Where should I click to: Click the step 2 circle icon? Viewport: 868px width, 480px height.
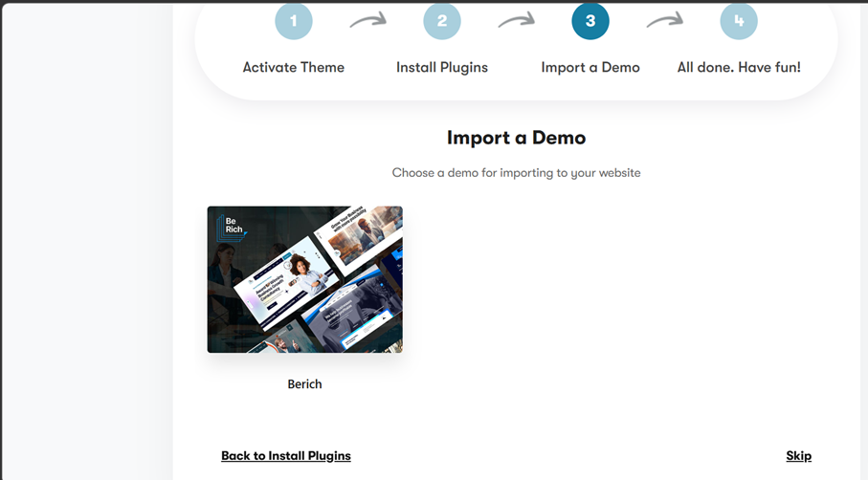click(x=441, y=21)
